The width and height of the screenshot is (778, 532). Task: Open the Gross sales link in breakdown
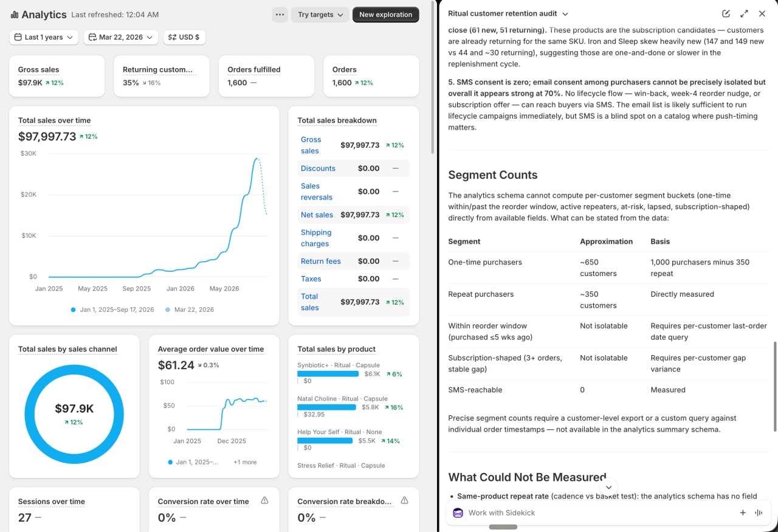pyautogui.click(x=311, y=145)
